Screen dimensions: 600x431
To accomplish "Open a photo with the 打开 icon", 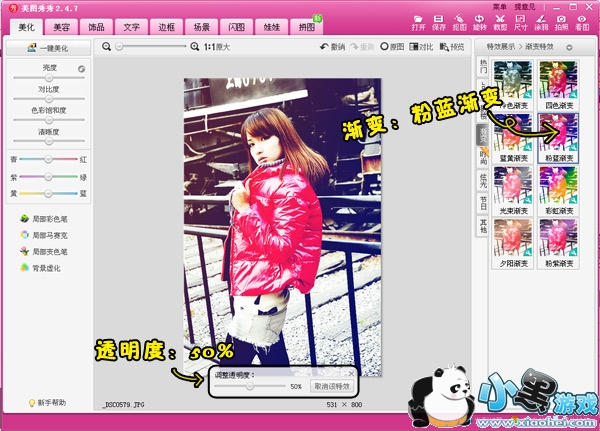I will (x=418, y=23).
